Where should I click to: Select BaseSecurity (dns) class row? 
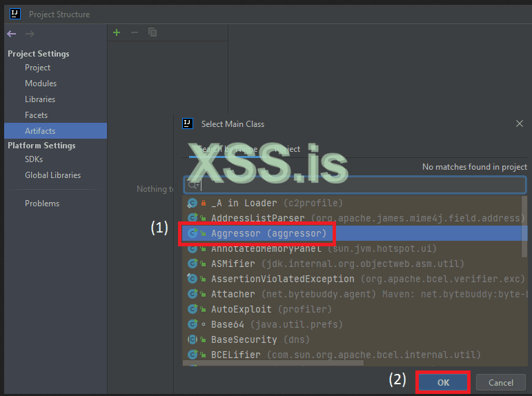click(355, 339)
